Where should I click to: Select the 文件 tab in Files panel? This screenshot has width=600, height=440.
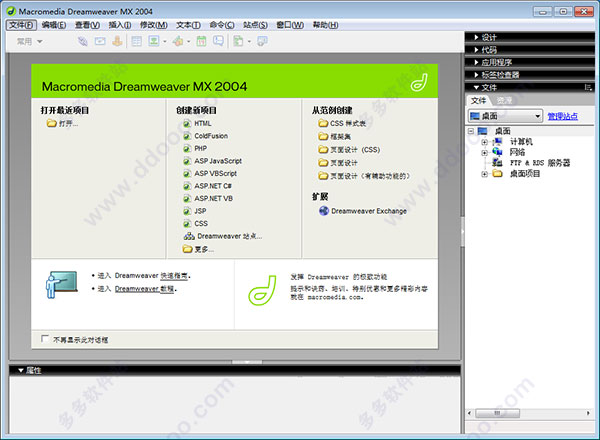478,101
